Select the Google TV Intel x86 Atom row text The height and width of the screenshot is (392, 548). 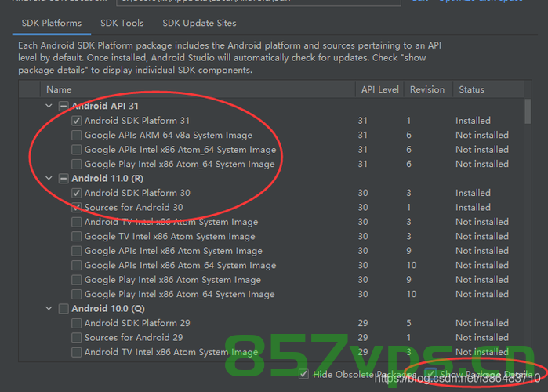(x=170, y=237)
